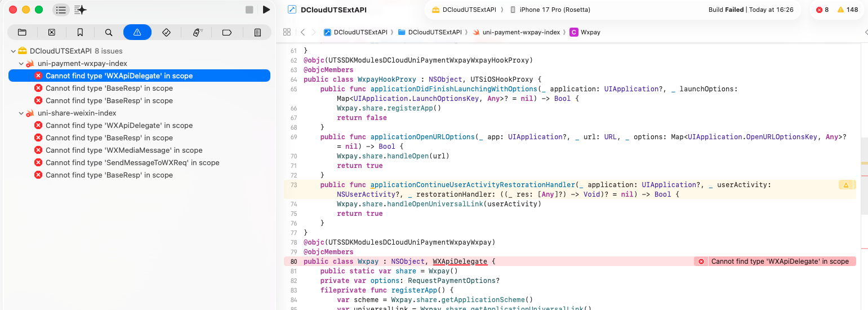Select the Issue navigator warning-triangle tab
This screenshot has height=310, width=868.
(x=137, y=33)
